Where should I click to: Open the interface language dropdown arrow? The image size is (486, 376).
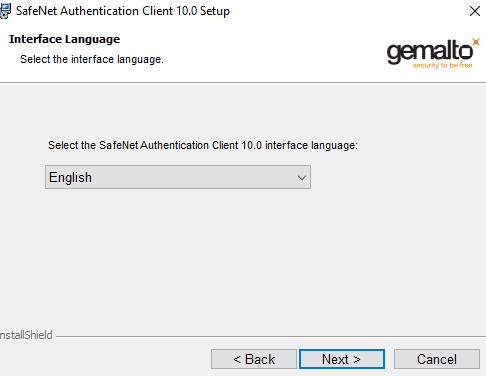pyautogui.click(x=302, y=178)
